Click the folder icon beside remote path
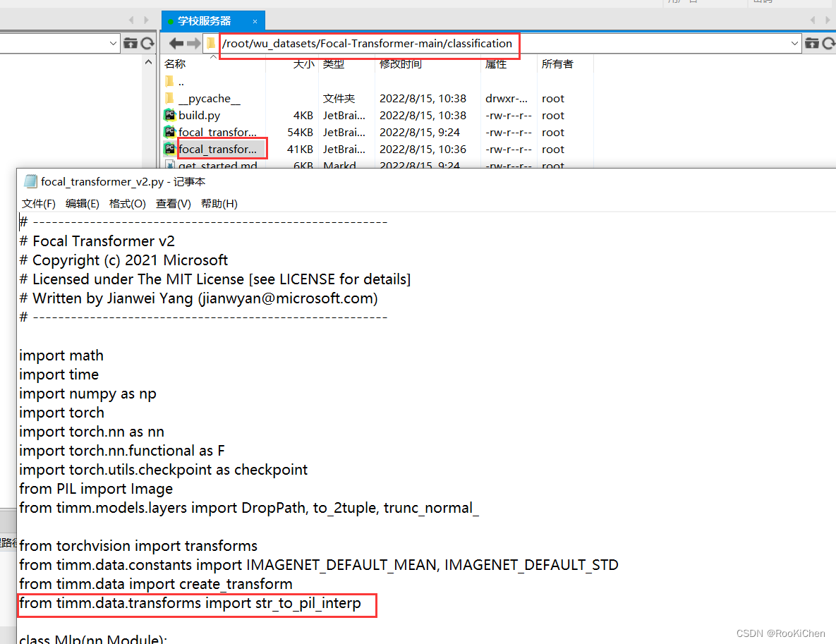 pos(212,43)
